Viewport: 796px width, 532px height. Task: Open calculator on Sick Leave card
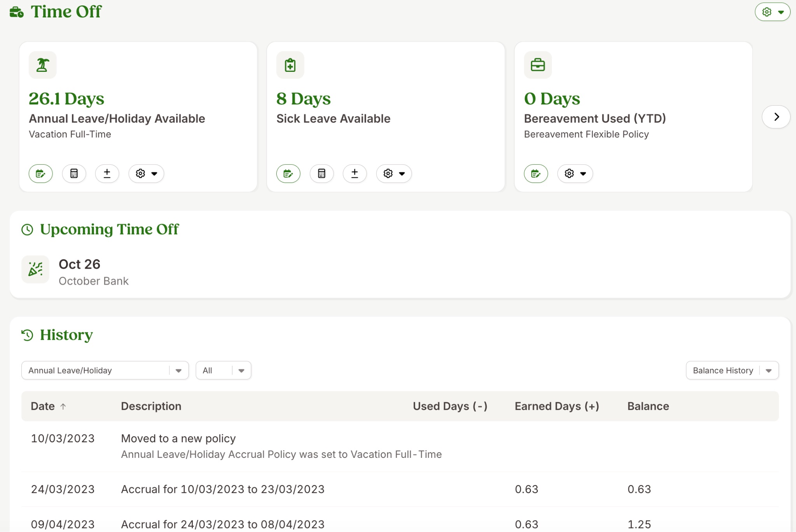click(x=322, y=174)
